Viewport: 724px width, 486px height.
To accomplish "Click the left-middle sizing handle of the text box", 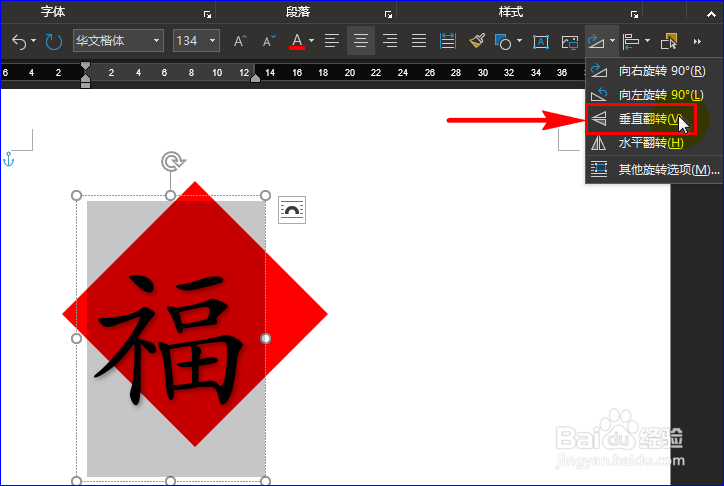I will (x=77, y=338).
